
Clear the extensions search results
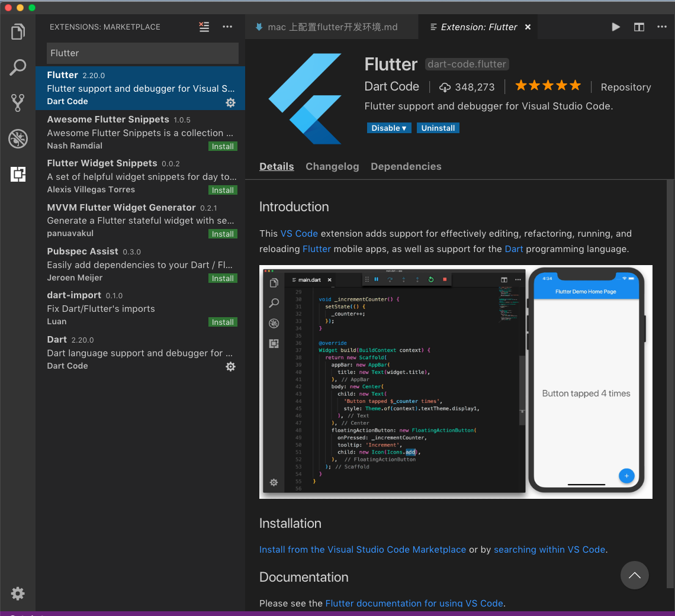click(204, 27)
